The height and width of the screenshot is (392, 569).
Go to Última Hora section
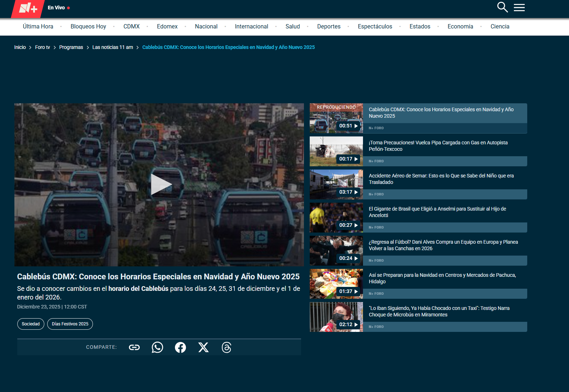[x=38, y=27]
